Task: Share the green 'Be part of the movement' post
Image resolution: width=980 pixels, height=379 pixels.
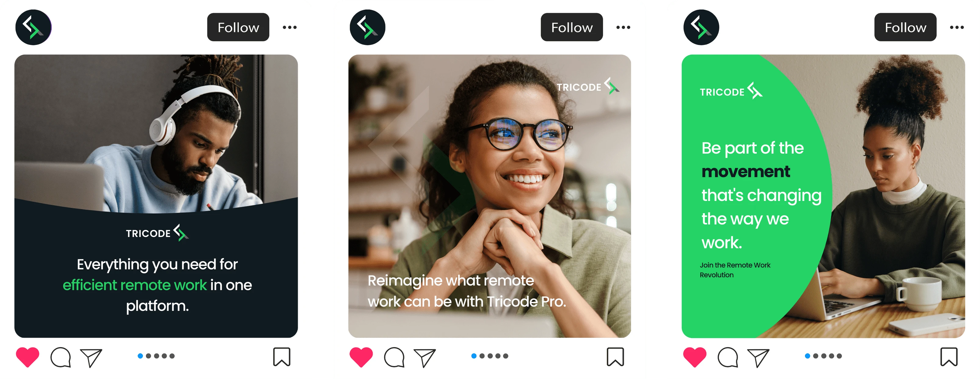Action: coord(758,358)
